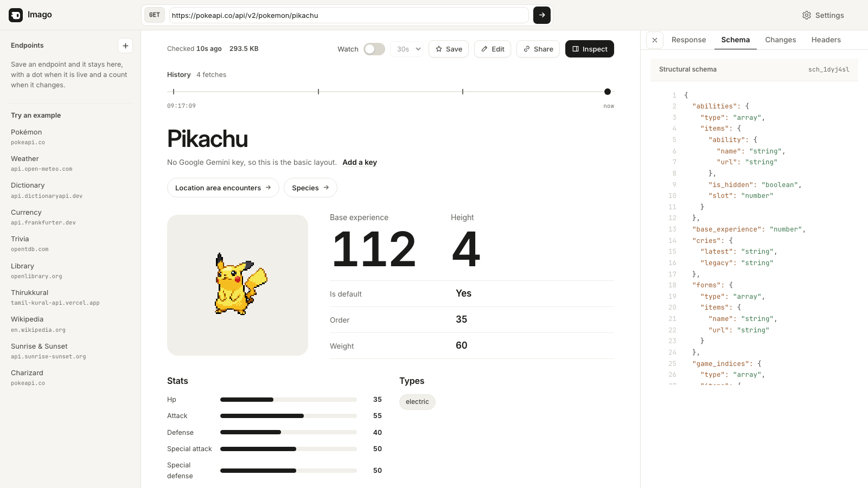Open Settings via the gear icon
The image size is (868, 488).
[x=807, y=15]
